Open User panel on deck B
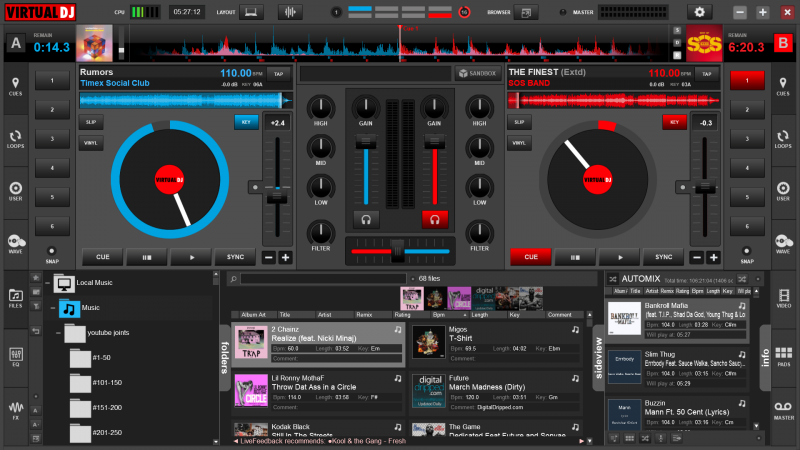The height and width of the screenshot is (450, 800). click(x=783, y=191)
